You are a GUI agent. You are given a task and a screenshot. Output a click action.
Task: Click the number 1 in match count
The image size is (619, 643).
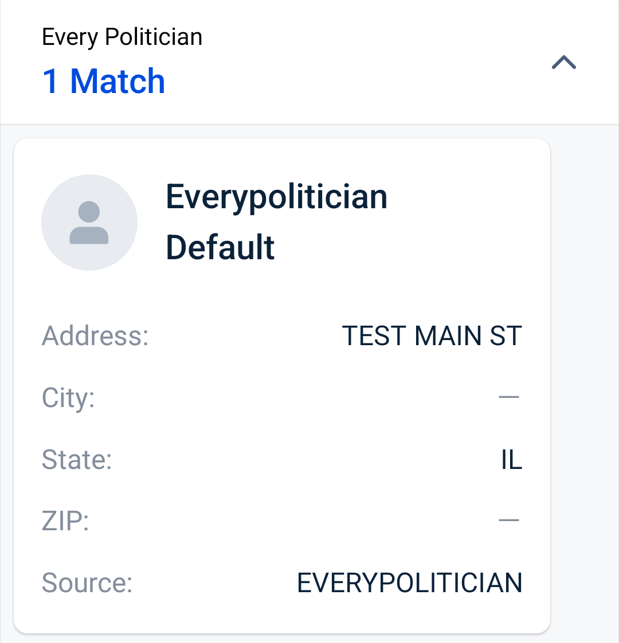click(x=50, y=81)
